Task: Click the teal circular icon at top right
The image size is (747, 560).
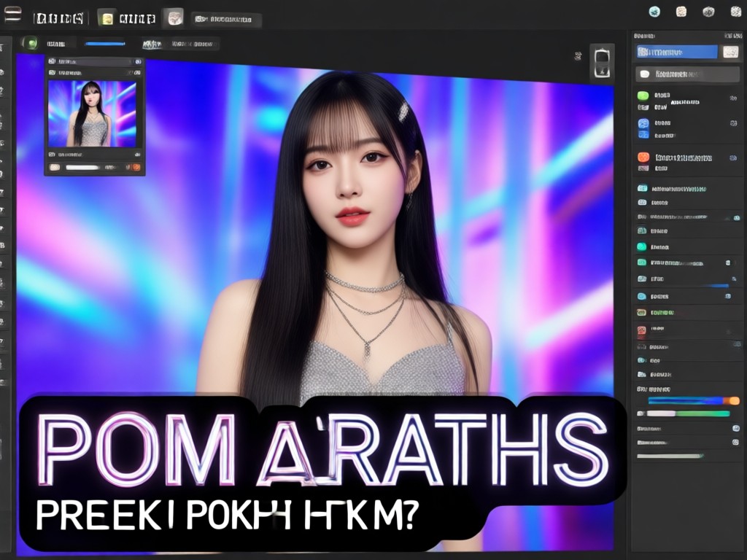Action: point(654,12)
